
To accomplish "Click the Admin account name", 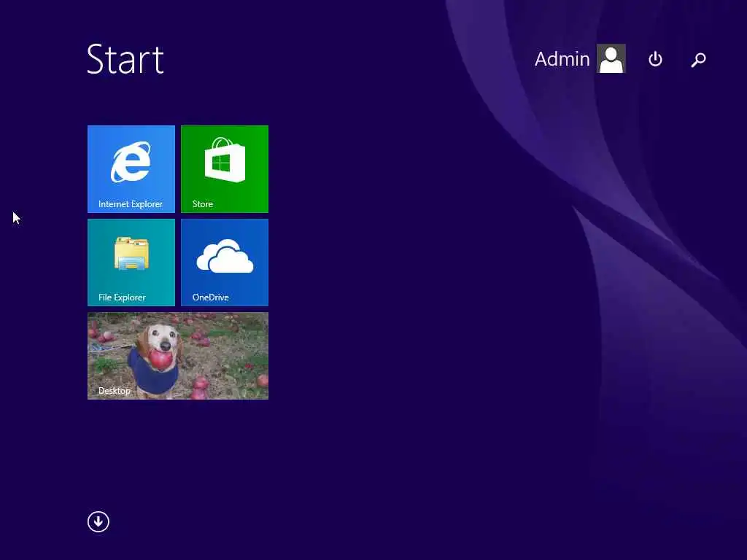I will point(562,59).
